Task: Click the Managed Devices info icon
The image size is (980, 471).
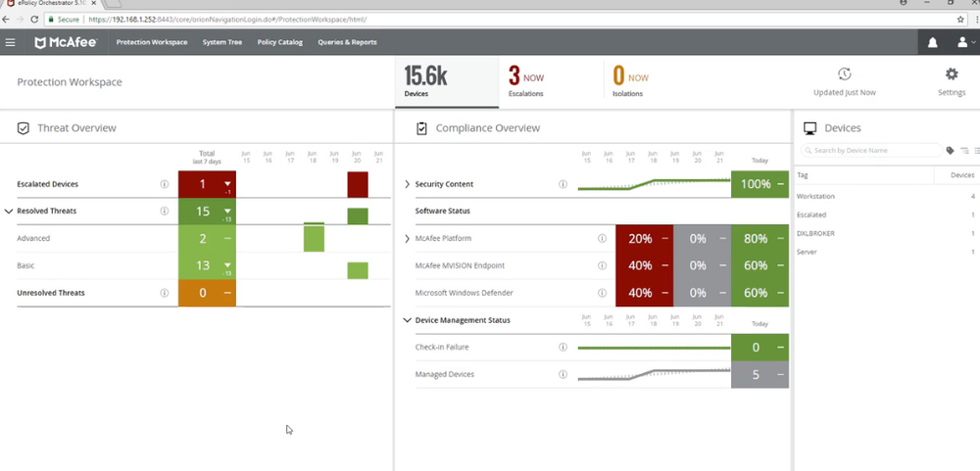Action: [563, 375]
